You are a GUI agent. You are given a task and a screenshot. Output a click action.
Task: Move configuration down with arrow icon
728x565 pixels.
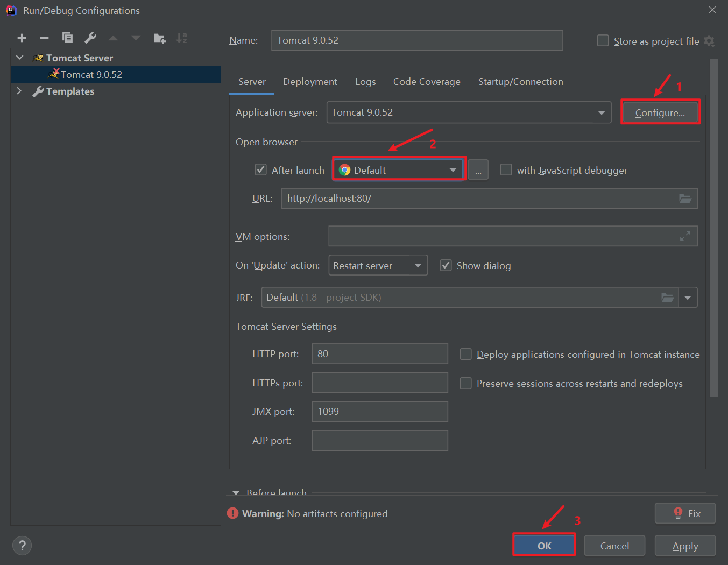(x=136, y=38)
